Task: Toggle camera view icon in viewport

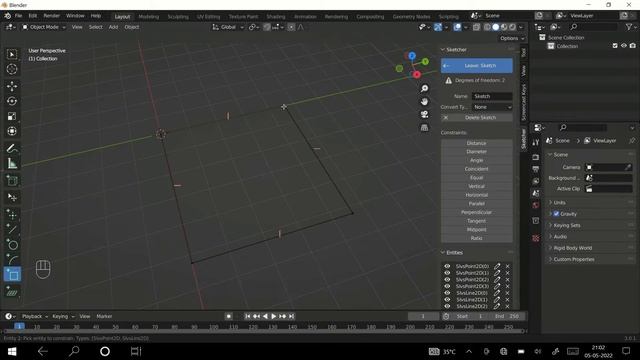Action: [424, 115]
